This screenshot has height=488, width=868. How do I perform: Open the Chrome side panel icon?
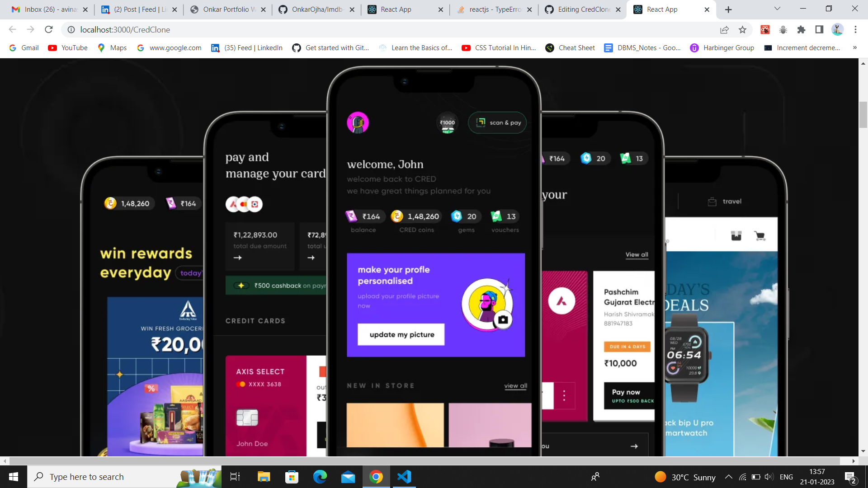[x=819, y=30]
